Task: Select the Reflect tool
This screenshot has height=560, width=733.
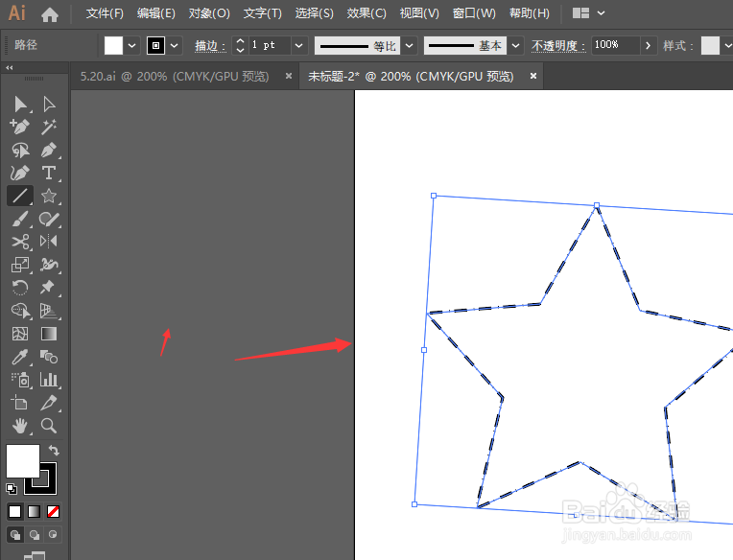Action: pyautogui.click(x=49, y=242)
